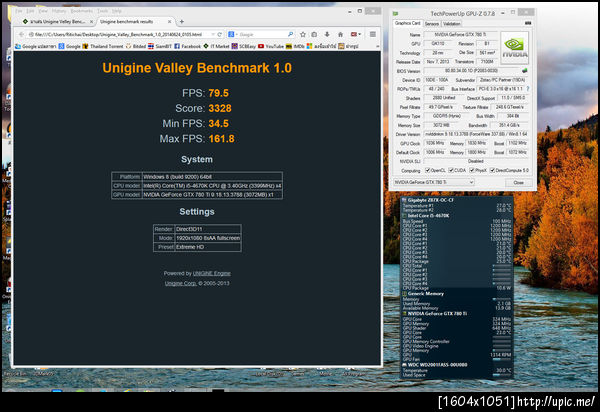Switch to the Validation tab in GPU-Z
This screenshot has width=600, height=412.
452,24
